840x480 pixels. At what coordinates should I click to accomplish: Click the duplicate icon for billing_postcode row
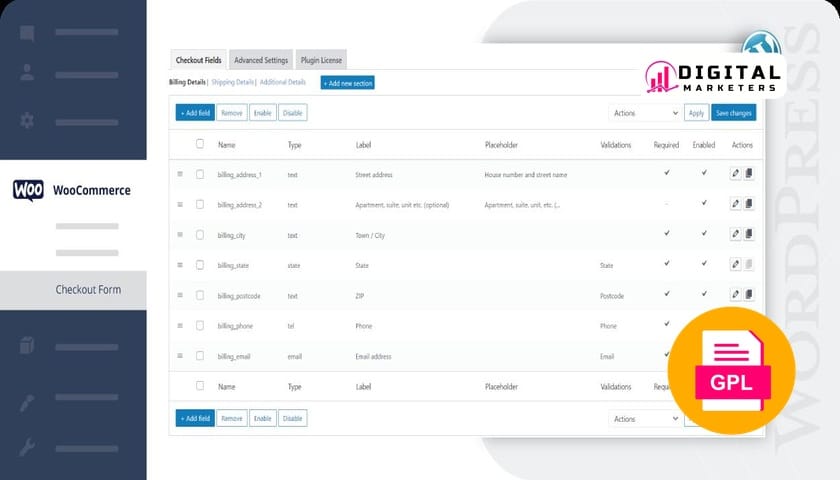point(749,295)
